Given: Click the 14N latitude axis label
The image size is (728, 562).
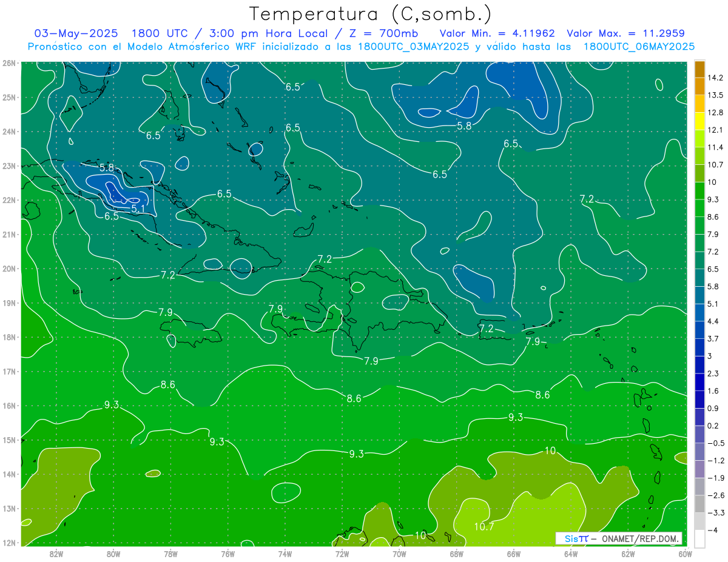Looking at the screenshot, I should pos(8,474).
